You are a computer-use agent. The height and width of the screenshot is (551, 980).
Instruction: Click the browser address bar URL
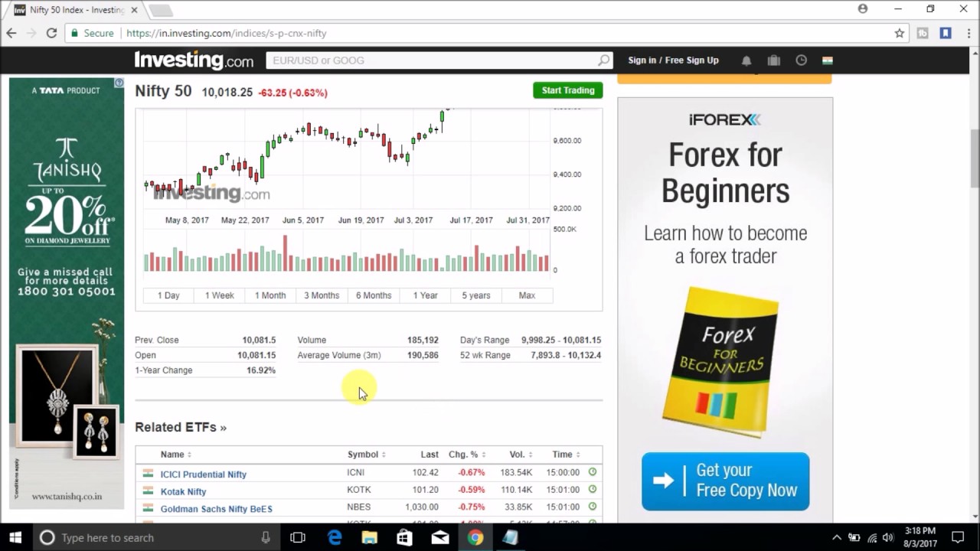click(227, 33)
